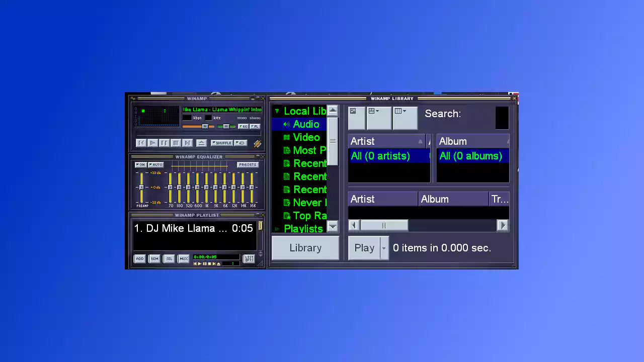Click the Next track button in main Winamp window
Image resolution: width=644 pixels, height=362 pixels.
187,143
